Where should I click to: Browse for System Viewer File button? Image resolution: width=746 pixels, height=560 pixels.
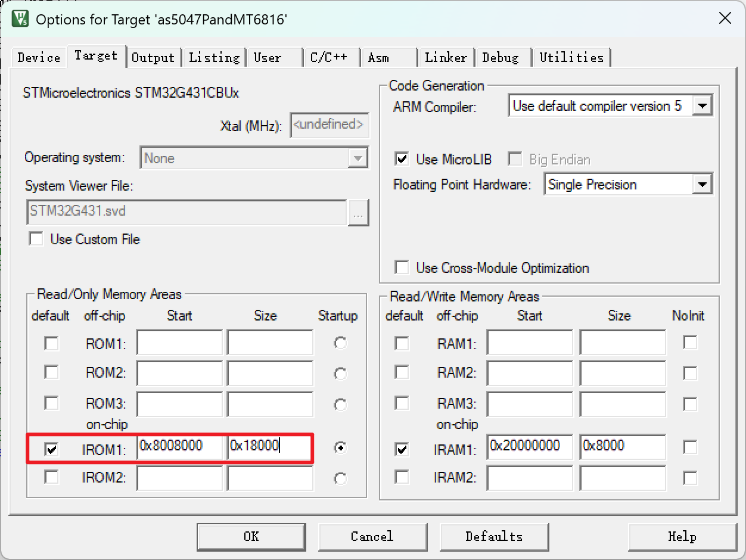pos(359,213)
